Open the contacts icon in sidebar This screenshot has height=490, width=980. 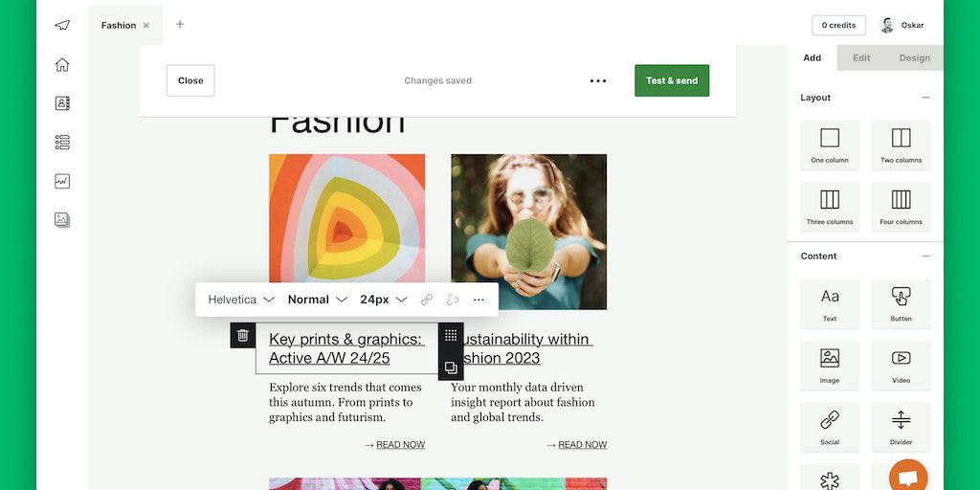tap(62, 103)
